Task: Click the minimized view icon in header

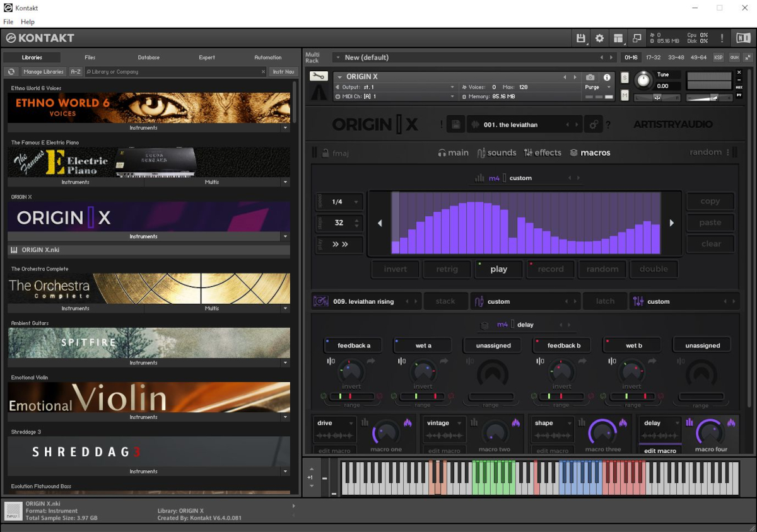Action: click(x=637, y=38)
